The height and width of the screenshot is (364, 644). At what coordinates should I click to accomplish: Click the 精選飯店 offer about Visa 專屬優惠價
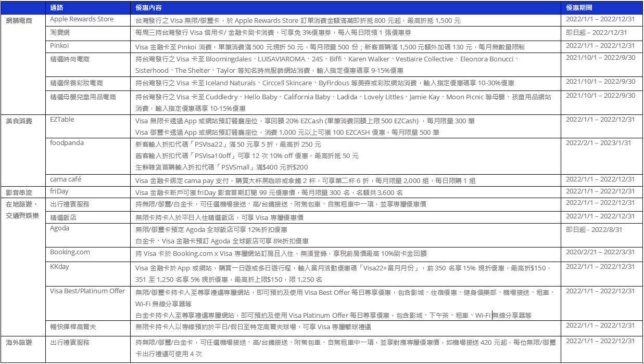pyautogui.click(x=219, y=217)
